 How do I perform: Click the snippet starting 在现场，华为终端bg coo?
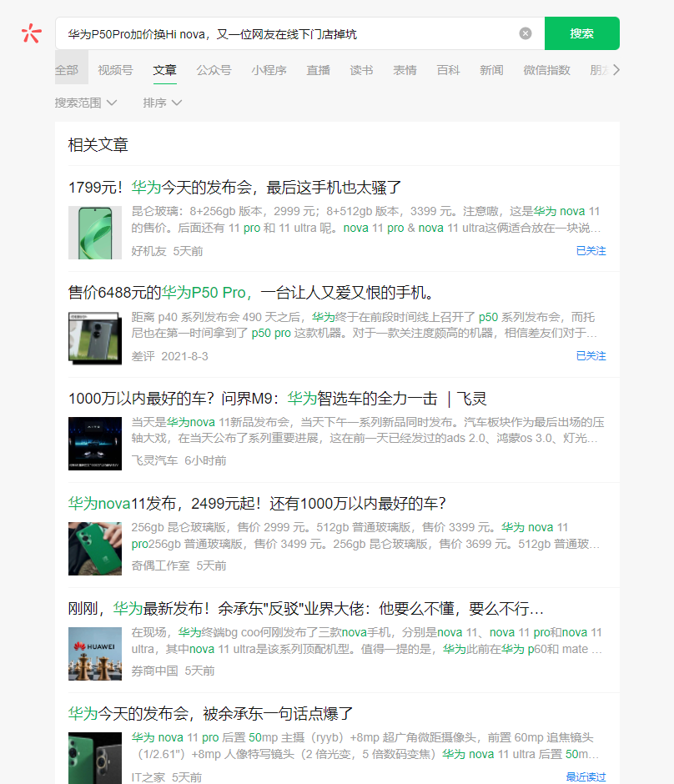coord(366,641)
